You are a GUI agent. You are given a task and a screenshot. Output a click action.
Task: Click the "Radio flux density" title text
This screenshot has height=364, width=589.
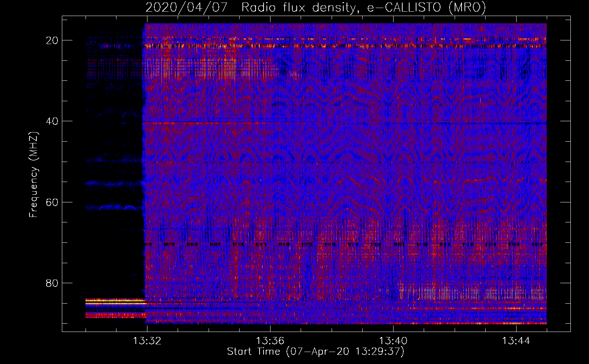pyautogui.click(x=299, y=7)
